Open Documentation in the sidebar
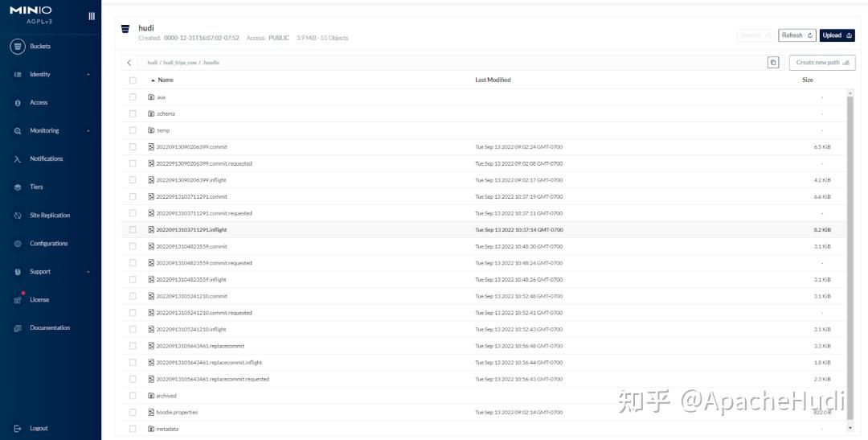Viewport: 868px width, 440px height. click(50, 328)
